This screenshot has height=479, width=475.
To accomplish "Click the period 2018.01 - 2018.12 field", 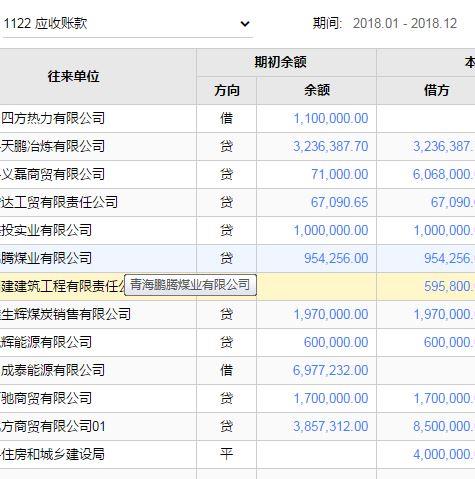I will tap(405, 24).
